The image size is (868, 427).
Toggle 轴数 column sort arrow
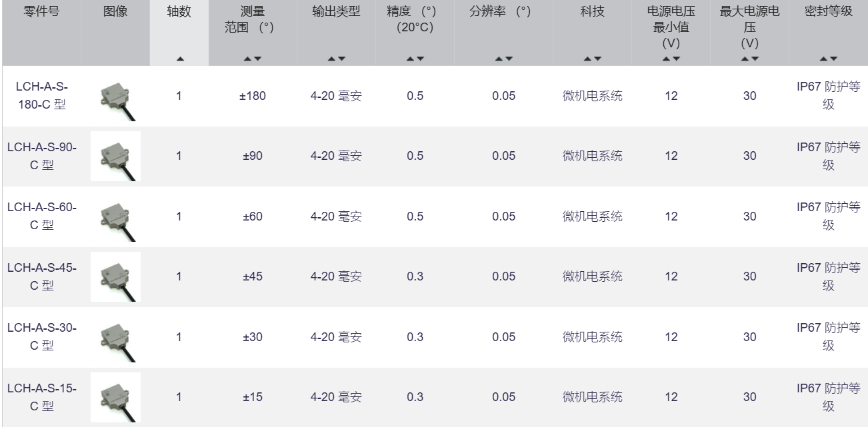coord(179,59)
